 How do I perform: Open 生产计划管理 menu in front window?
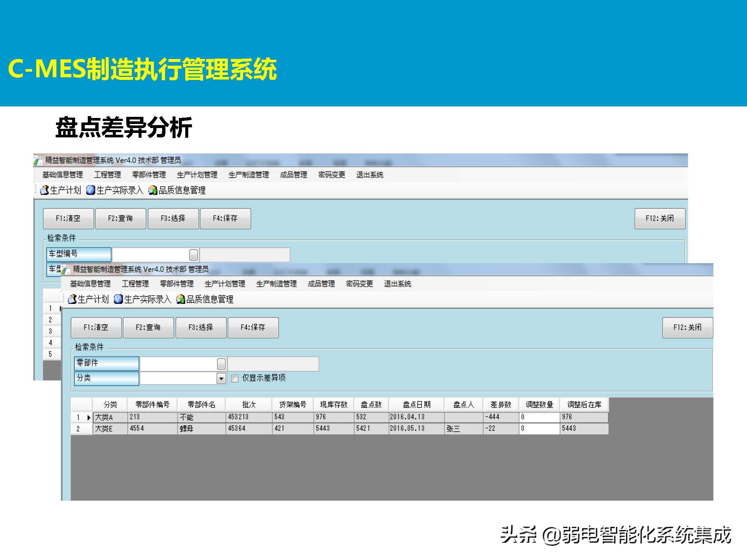[x=225, y=284]
